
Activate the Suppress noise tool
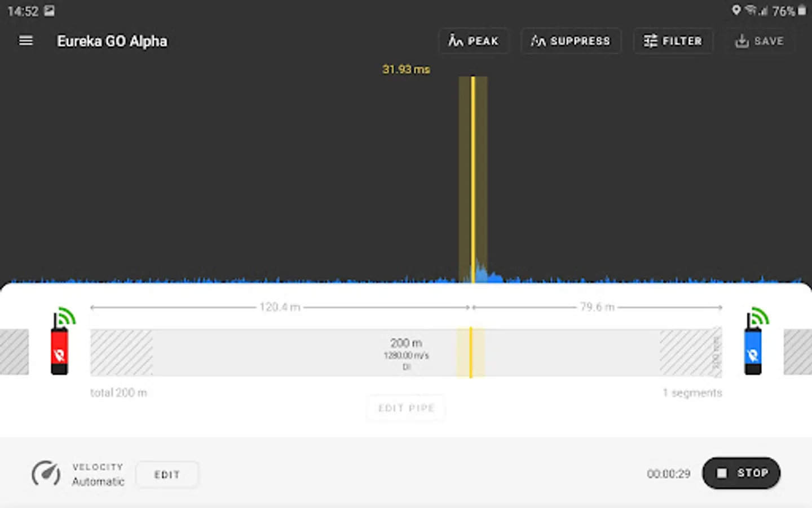pyautogui.click(x=571, y=41)
